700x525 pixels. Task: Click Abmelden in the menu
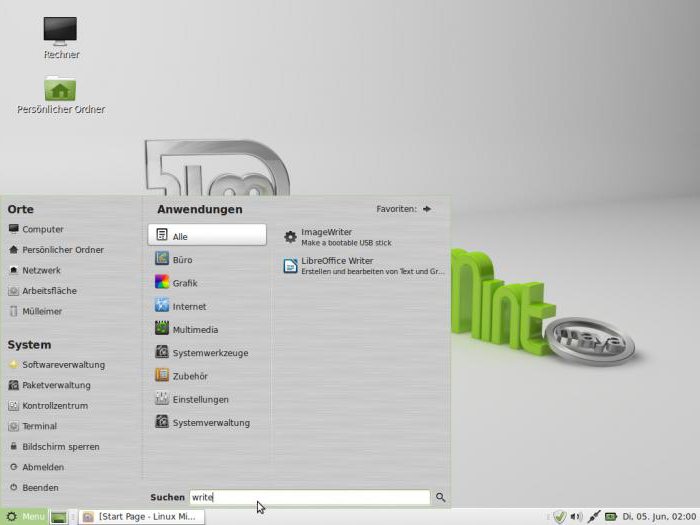37,467
